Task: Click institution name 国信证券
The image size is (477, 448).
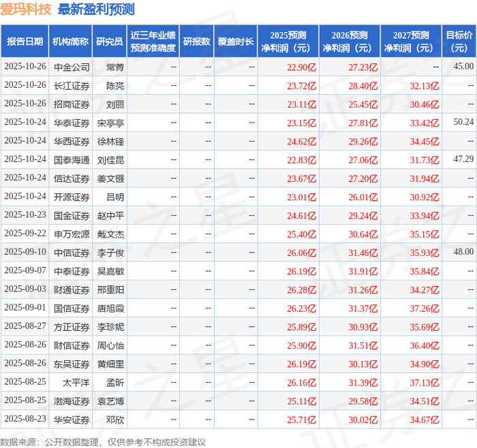Action: pos(72,308)
